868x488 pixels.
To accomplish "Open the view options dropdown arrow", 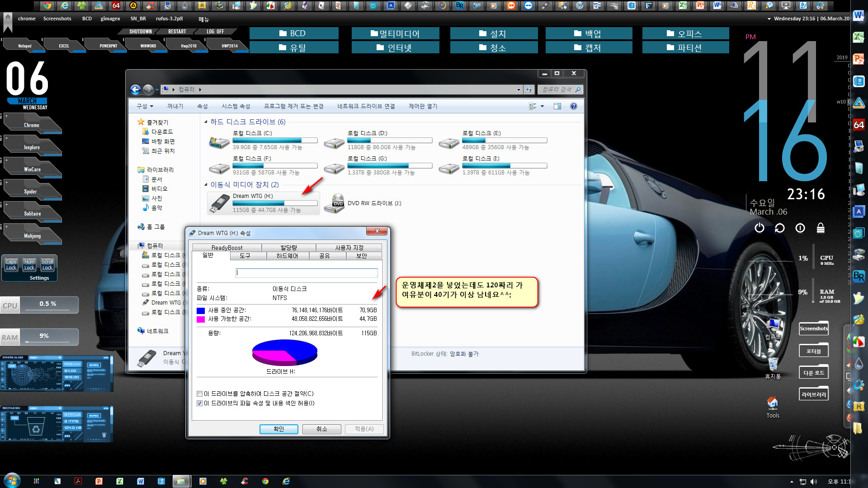I will [x=542, y=106].
